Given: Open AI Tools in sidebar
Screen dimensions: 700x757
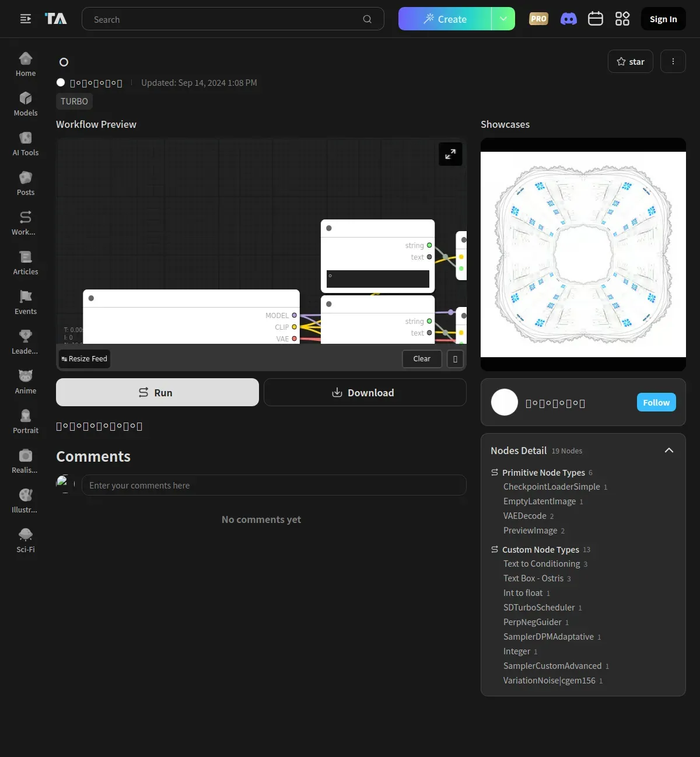Looking at the screenshot, I should point(26,144).
